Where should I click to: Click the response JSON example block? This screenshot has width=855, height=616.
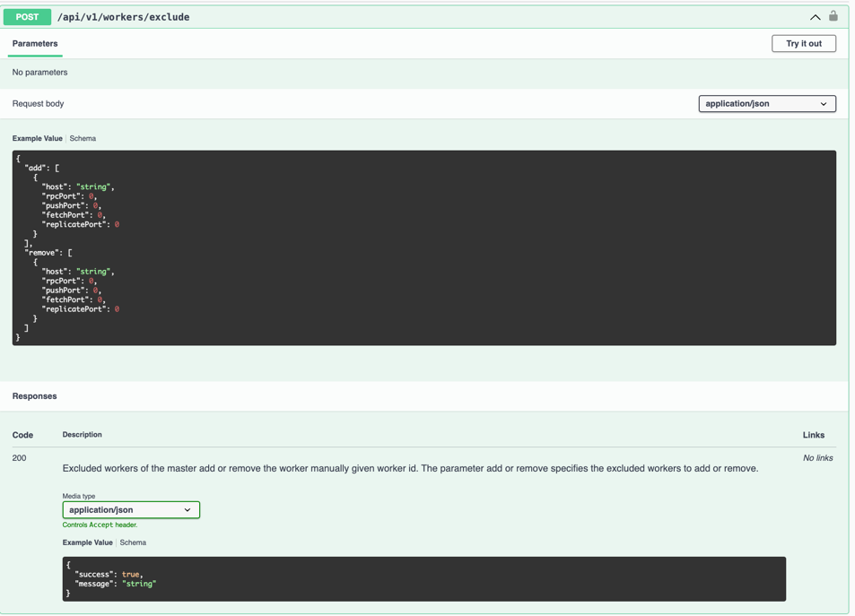(423, 579)
